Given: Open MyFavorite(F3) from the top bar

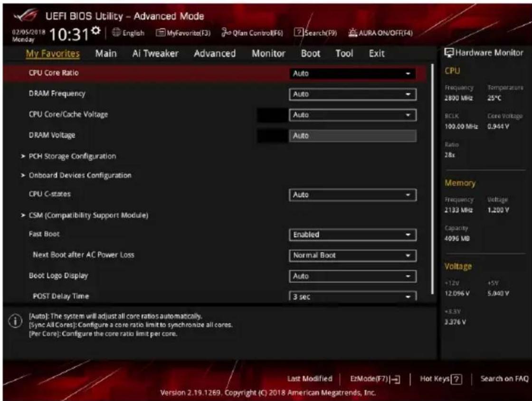Looking at the screenshot, I should pyautogui.click(x=183, y=33).
